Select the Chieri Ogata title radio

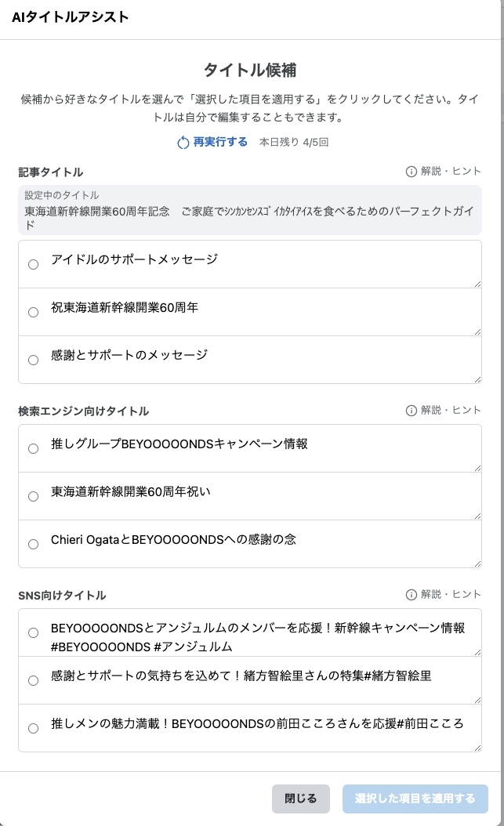[33, 544]
